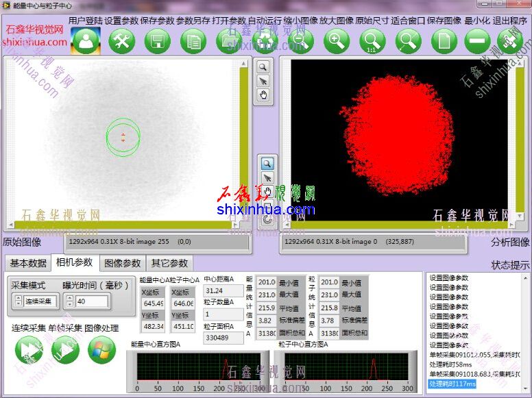Select hand pan tool for original image
The image size is (532, 398).
coord(263,96)
